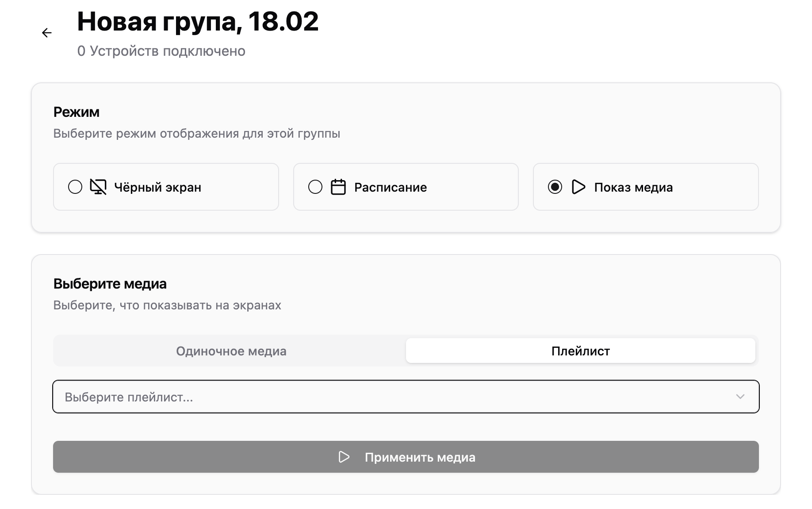The height and width of the screenshot is (509, 812).
Task: Click the Показ медиа label text
Action: 633,187
